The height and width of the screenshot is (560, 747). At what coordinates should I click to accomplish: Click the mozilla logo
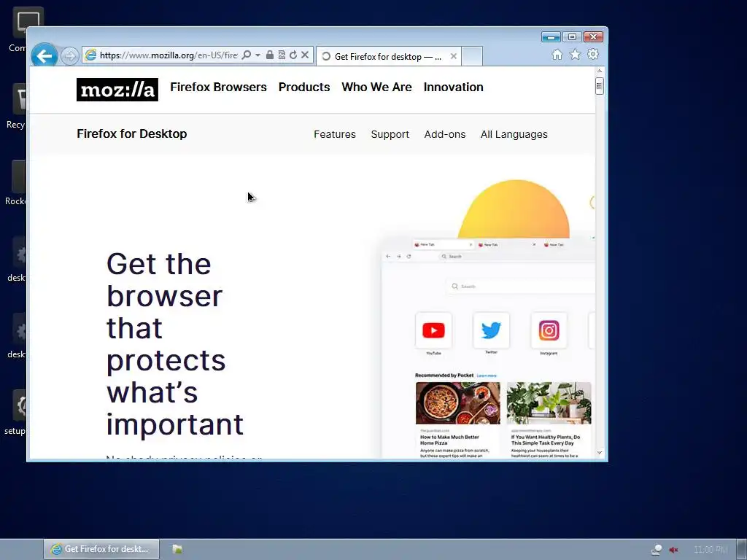coord(117,90)
